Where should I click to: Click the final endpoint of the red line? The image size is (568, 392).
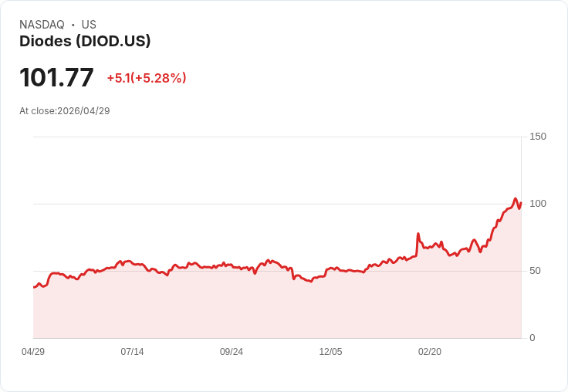521,204
